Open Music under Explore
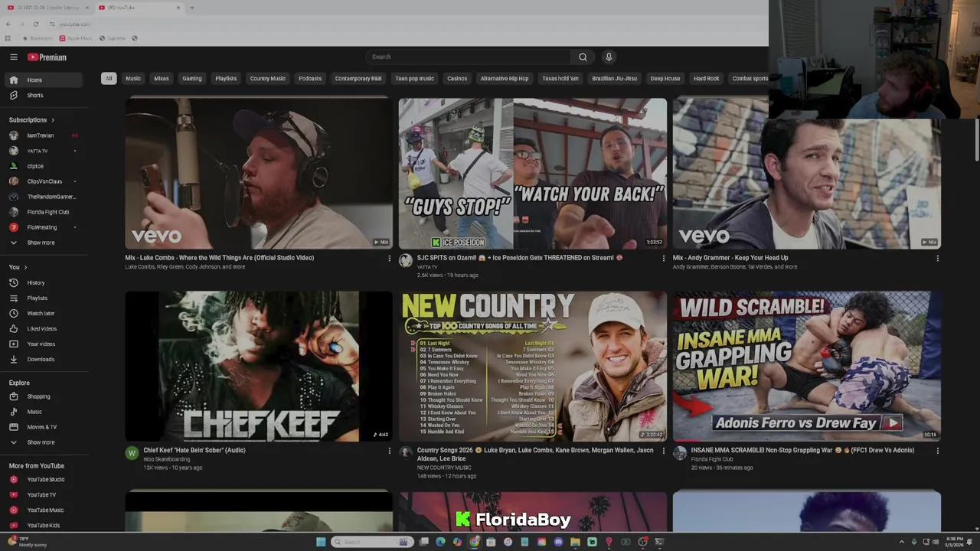Viewport: 980px width, 551px height. pyautogui.click(x=45, y=412)
